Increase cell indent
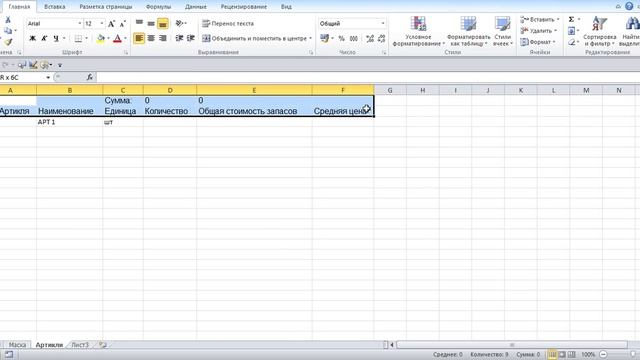The height and width of the screenshot is (360, 640). coord(191,38)
